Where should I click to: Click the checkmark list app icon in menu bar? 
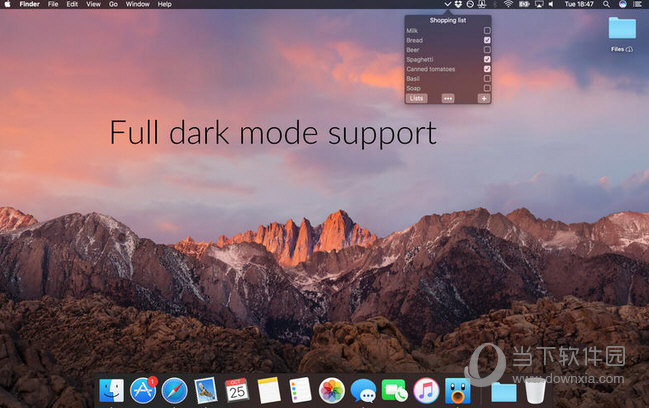tap(447, 4)
